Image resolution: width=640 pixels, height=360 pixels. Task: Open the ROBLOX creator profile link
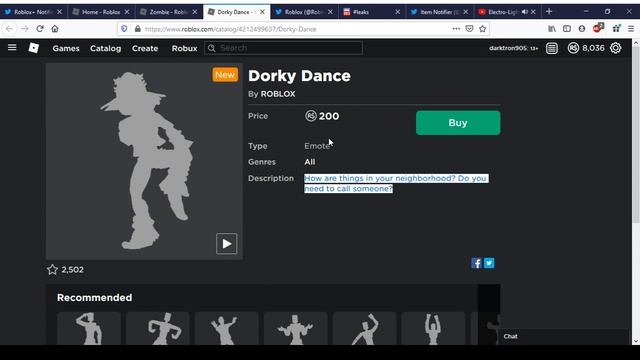(x=278, y=94)
